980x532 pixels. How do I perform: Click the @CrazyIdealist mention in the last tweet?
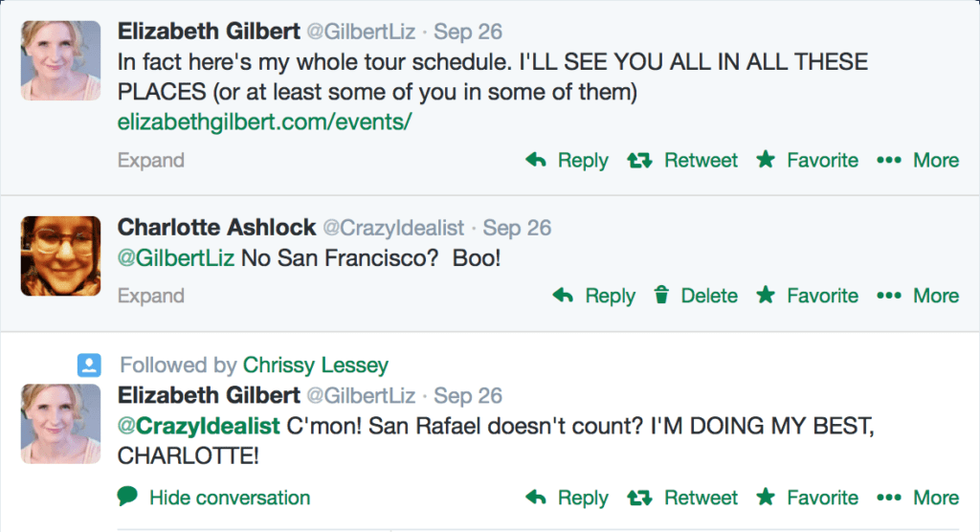199,427
